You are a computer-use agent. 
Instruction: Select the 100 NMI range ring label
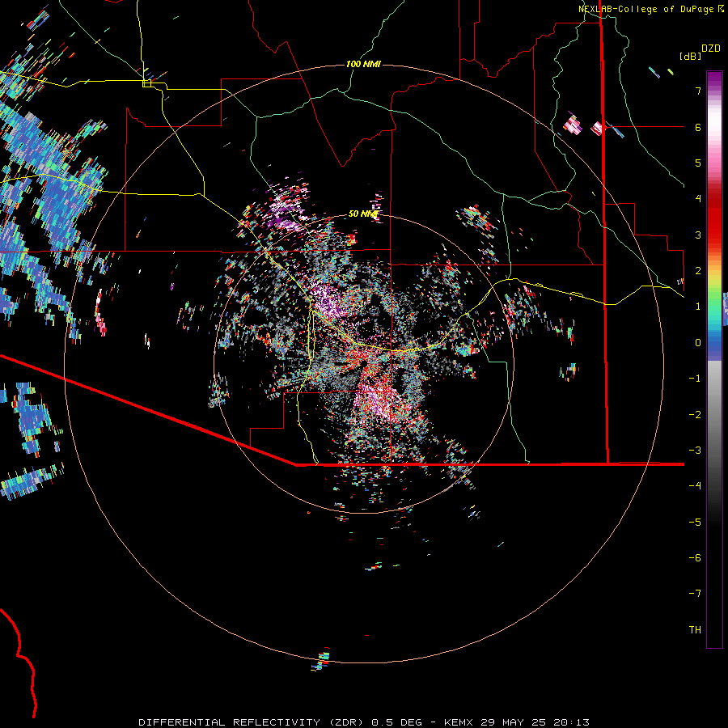pos(363,64)
